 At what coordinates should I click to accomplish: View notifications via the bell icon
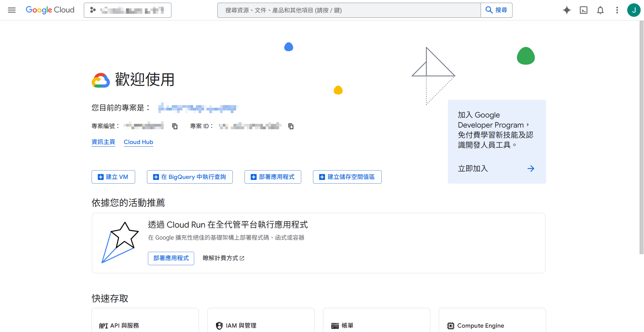(600, 10)
